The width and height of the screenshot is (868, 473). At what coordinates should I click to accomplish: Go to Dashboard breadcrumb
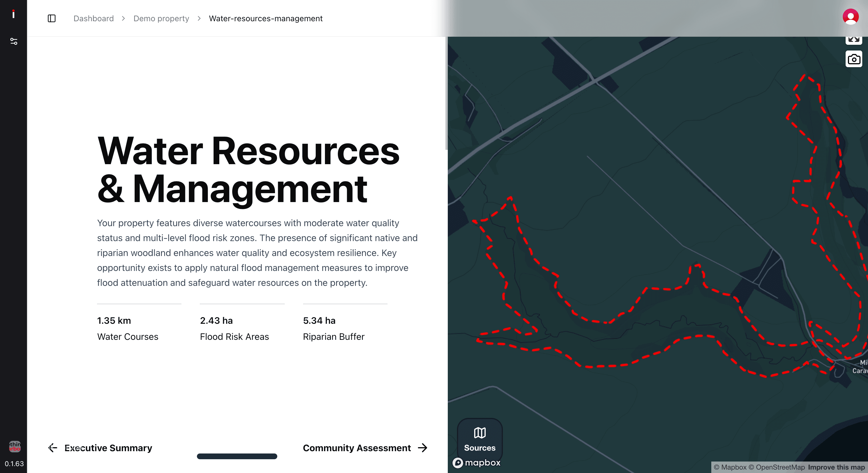pyautogui.click(x=94, y=19)
